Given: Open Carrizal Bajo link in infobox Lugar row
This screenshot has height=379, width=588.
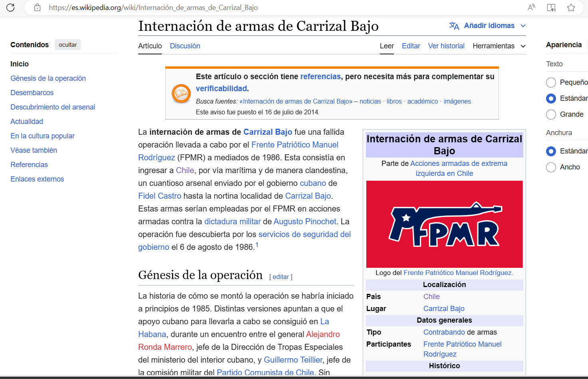Looking at the screenshot, I should (x=444, y=309).
